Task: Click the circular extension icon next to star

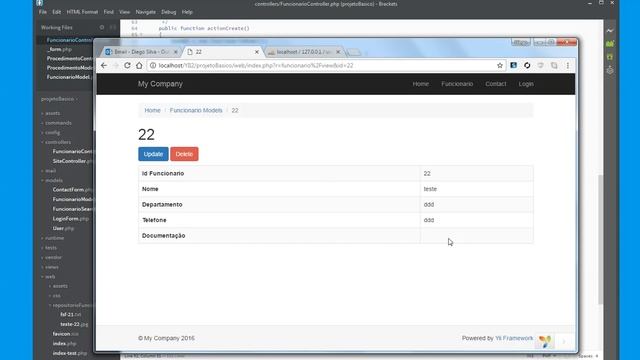Action: coord(527,65)
